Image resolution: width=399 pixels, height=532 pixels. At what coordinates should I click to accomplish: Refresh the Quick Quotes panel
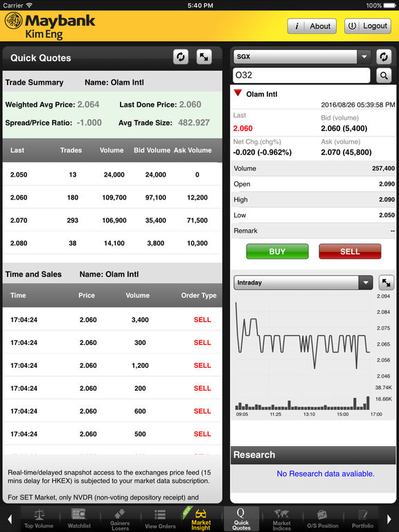point(181,57)
